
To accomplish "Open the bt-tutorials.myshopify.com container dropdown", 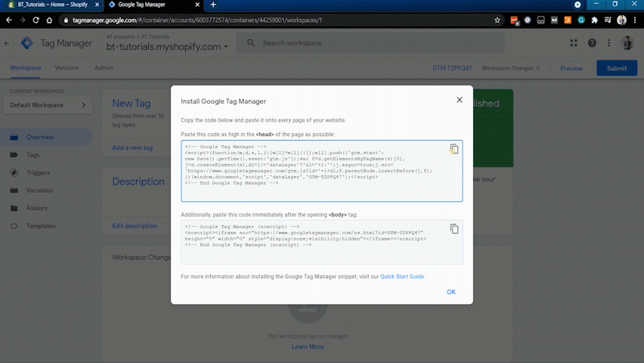I will 167,47.
